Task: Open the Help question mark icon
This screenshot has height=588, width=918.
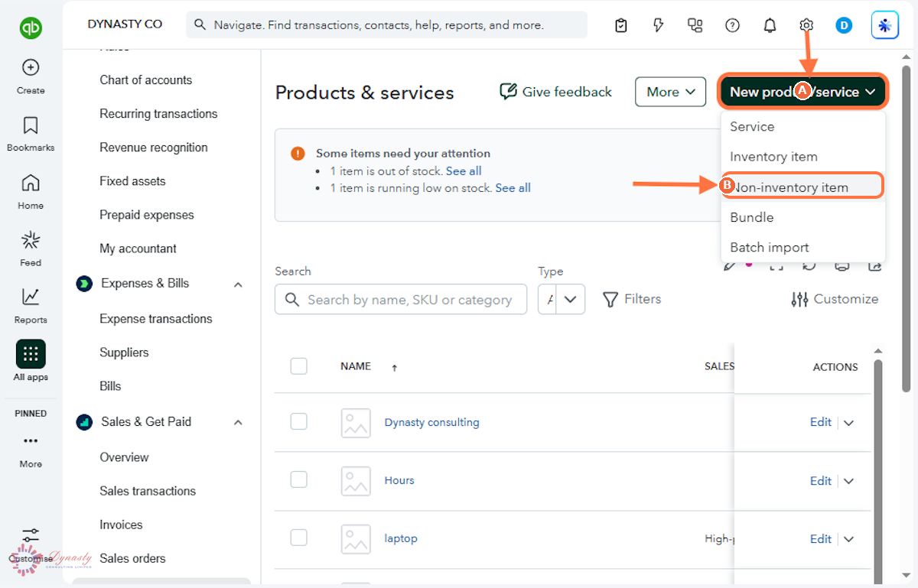Action: pos(732,25)
